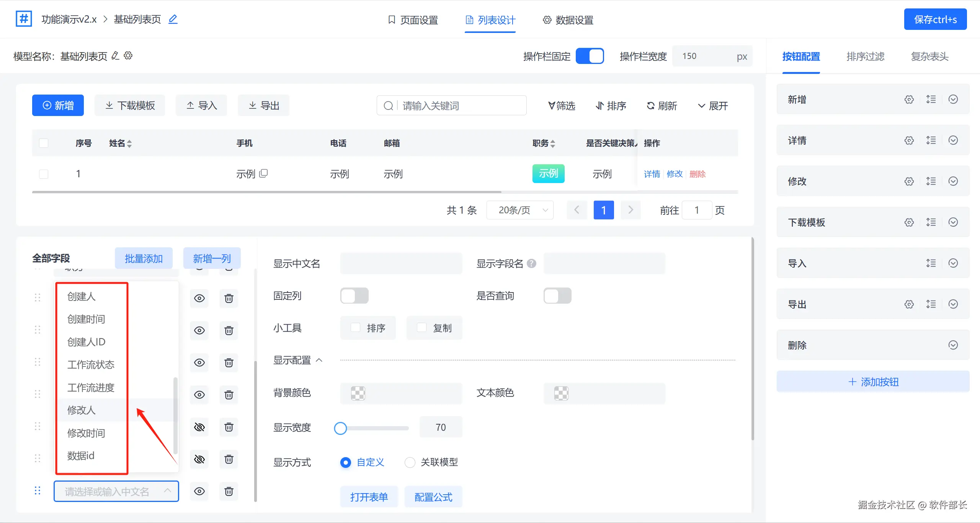
Task: Switch to the 排序过滤 tab
Action: point(865,57)
